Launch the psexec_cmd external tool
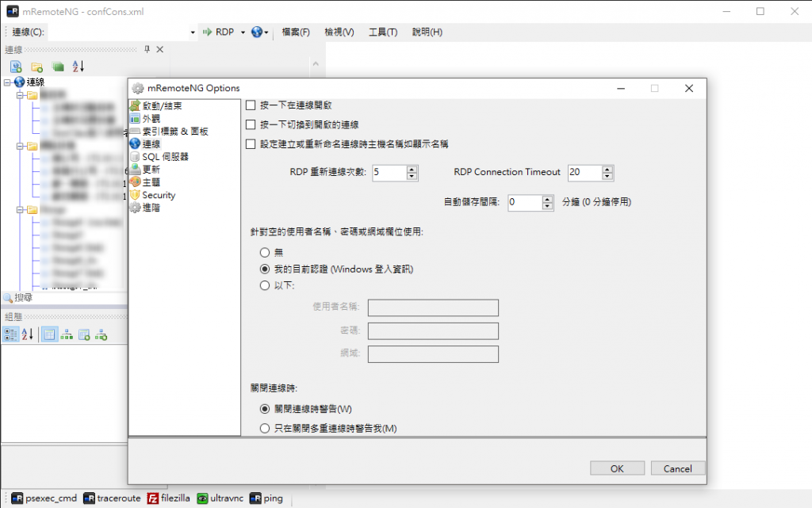 click(x=44, y=498)
